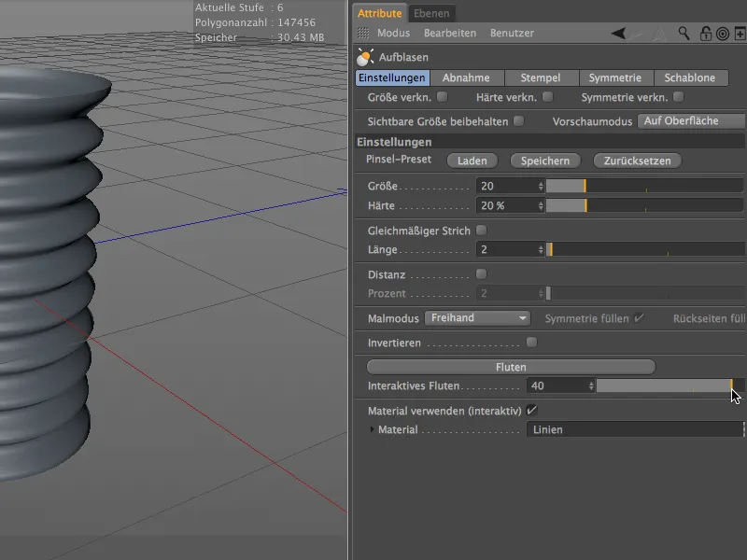Select the Stempel tab

(x=541, y=77)
